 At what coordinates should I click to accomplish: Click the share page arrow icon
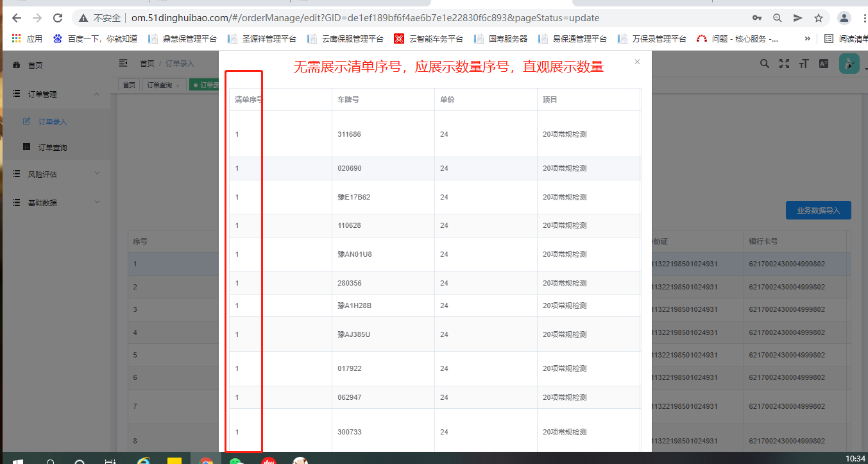tap(798, 18)
